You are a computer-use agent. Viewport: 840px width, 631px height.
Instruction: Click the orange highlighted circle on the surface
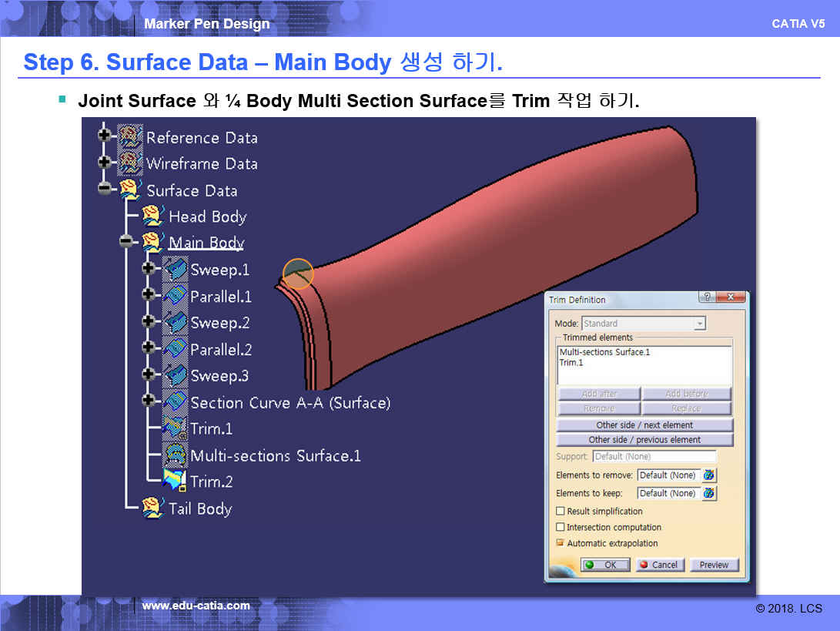point(298,274)
